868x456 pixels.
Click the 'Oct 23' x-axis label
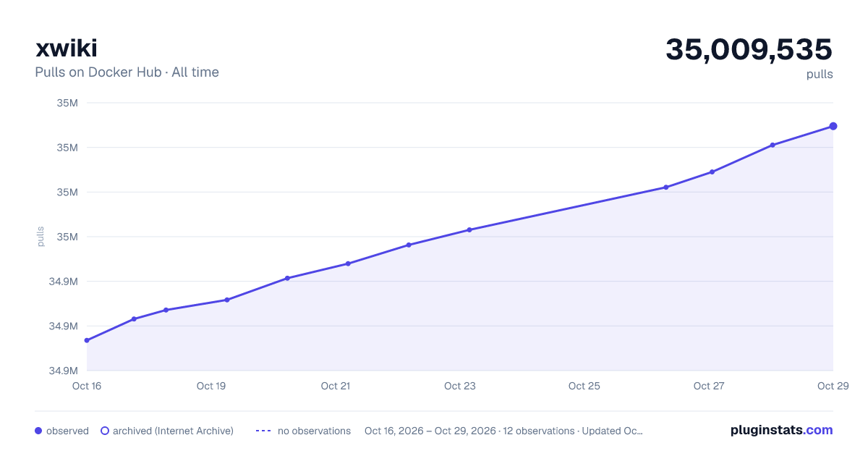click(460, 386)
